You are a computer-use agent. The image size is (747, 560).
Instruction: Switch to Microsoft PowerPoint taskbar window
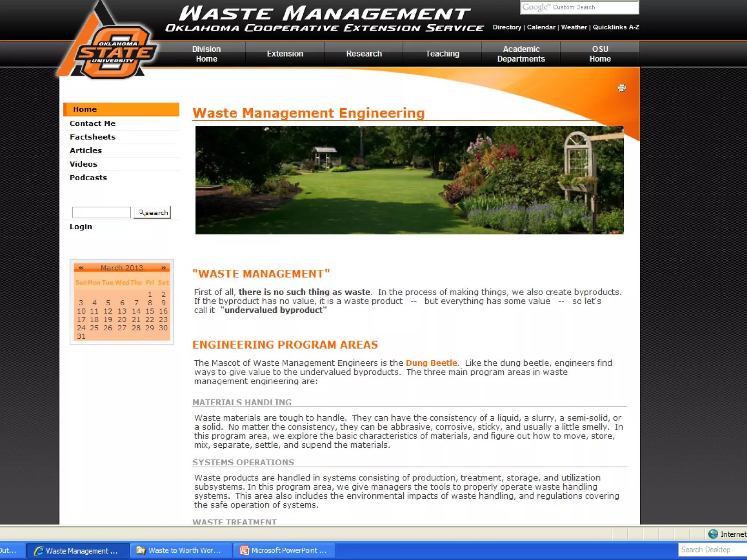[284, 550]
